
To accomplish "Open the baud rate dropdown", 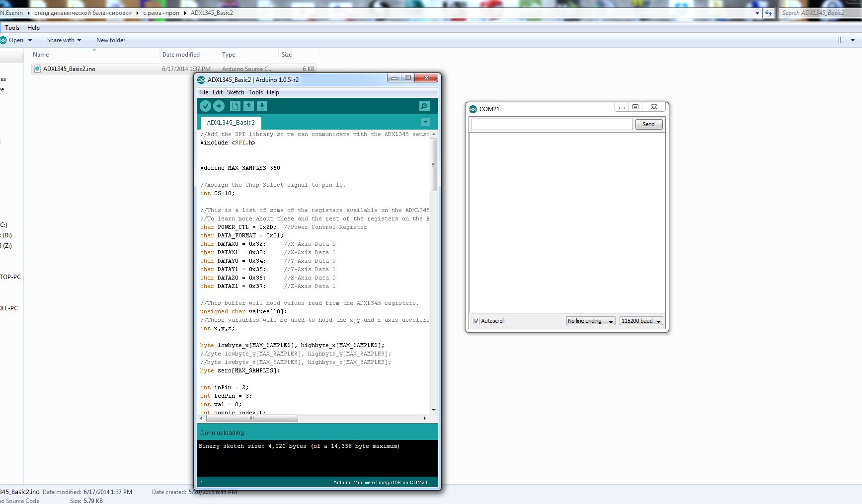I will (x=641, y=321).
